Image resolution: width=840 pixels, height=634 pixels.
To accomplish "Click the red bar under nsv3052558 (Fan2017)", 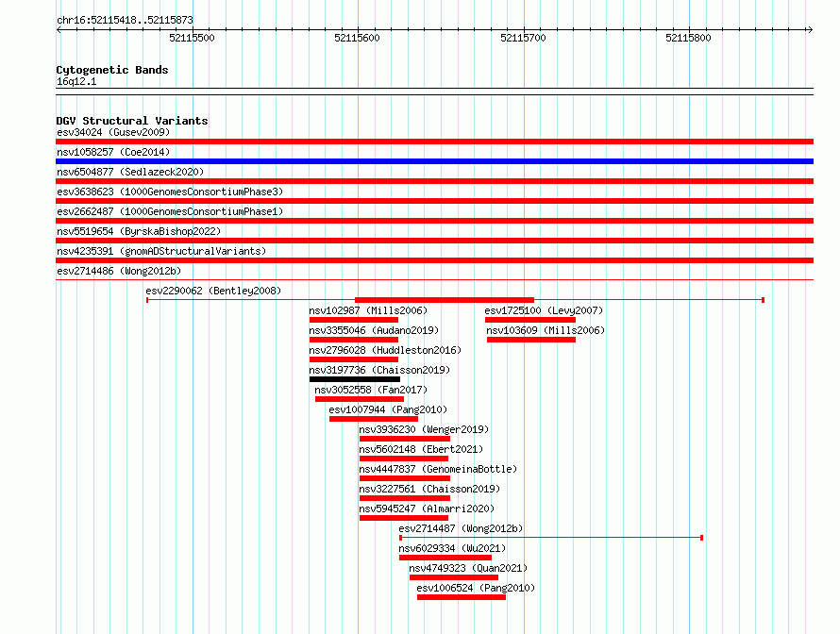I will tap(360, 399).
